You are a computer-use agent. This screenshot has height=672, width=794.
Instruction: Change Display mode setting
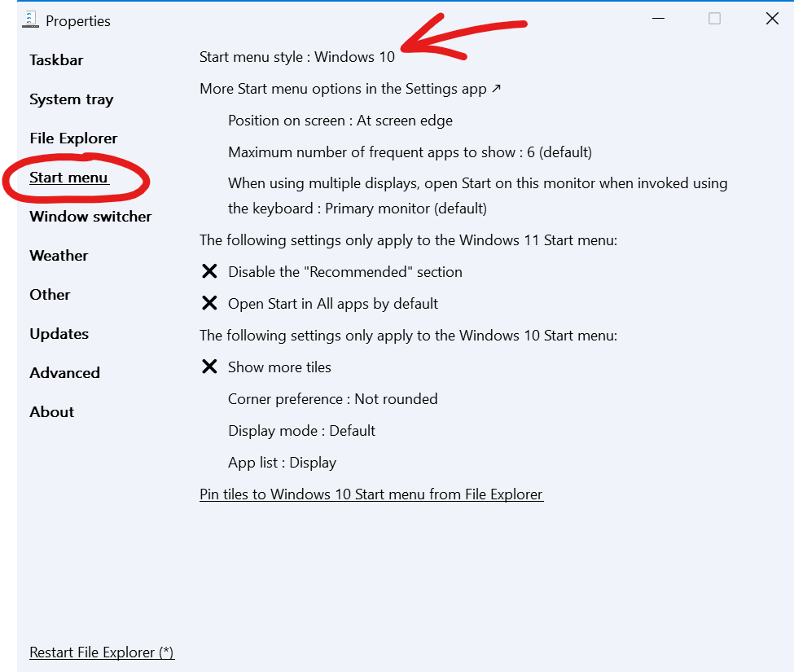click(x=302, y=431)
